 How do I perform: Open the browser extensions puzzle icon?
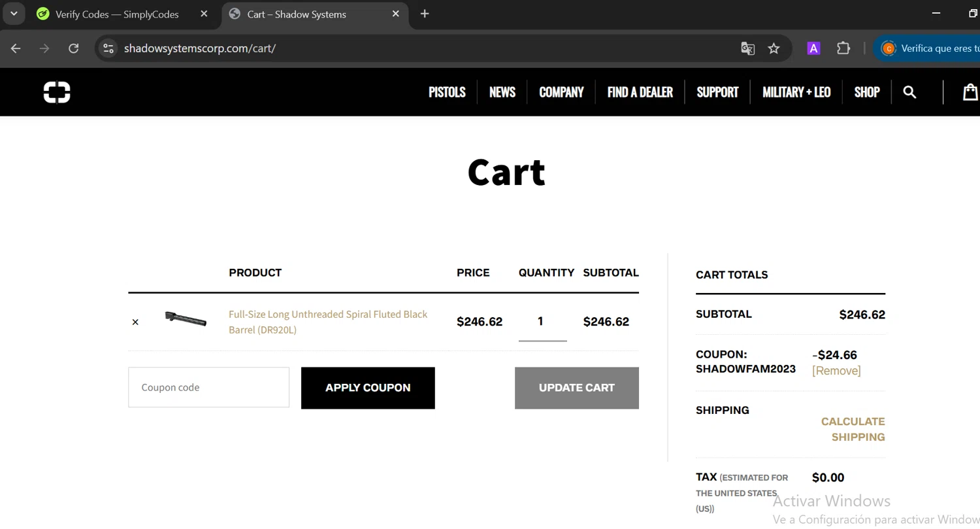point(843,48)
